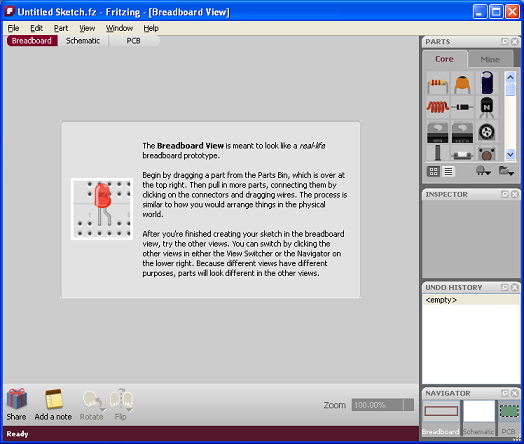524x444 pixels.
Task: Select the <empty> entry in Undo History
Action: pos(471,300)
